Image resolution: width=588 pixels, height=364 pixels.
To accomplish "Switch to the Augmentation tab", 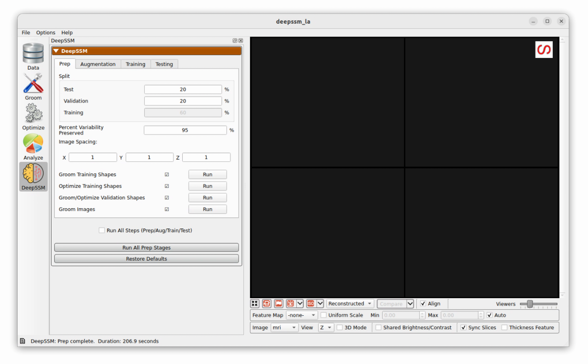I will coord(98,64).
